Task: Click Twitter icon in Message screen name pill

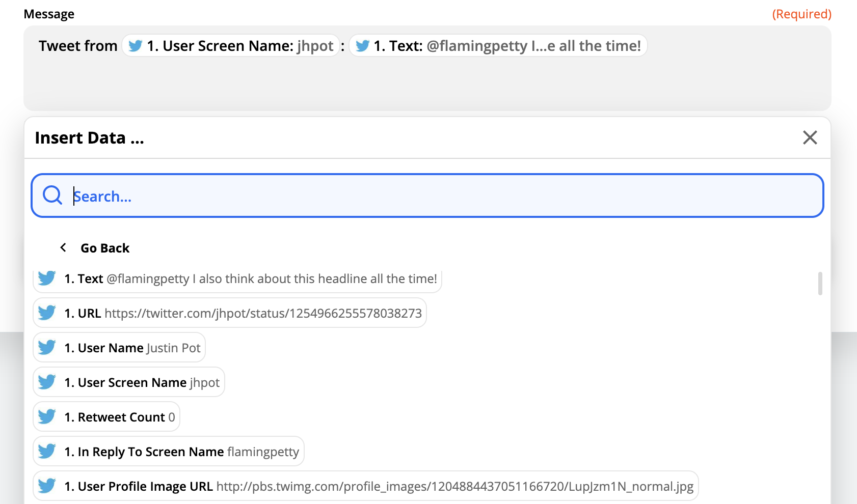Action: coord(135,46)
